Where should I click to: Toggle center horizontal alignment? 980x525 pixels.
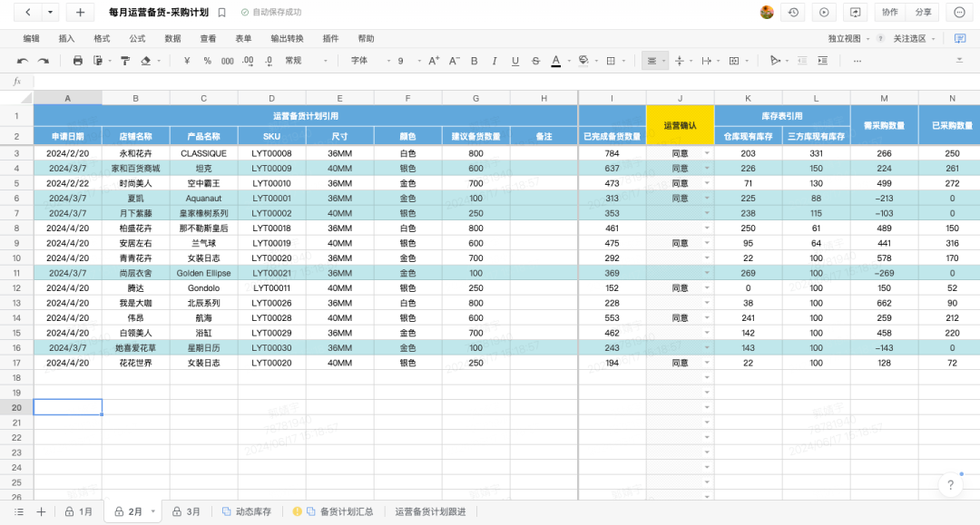tap(652, 61)
